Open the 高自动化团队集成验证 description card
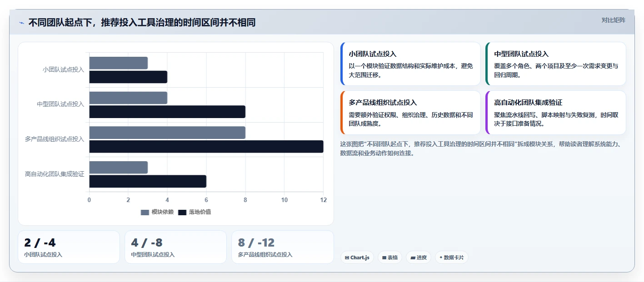Screen dimensions: 644x282 tap(556, 113)
